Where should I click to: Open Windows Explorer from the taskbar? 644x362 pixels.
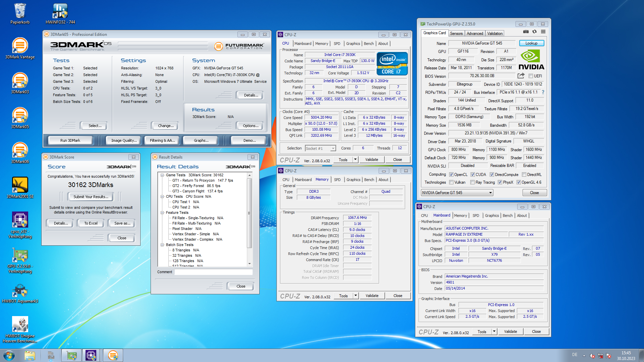pos(30,355)
